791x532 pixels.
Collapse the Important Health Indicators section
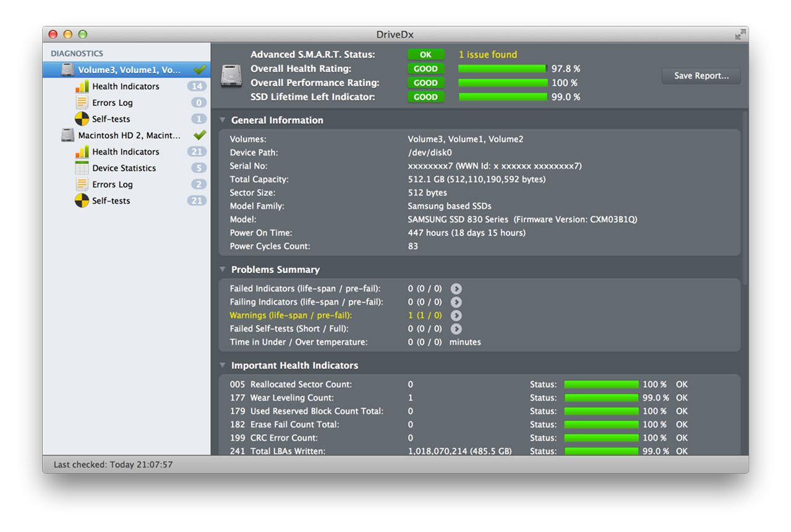223,365
